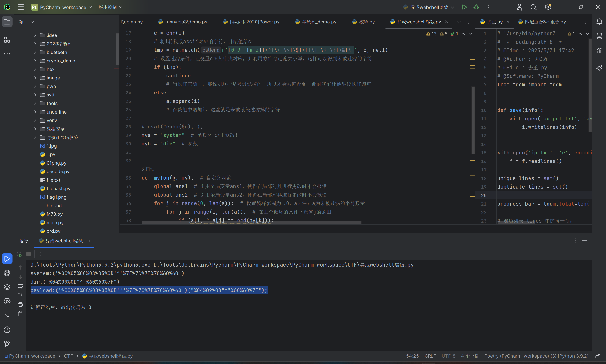
Task: Open the Python Packages layers icon
Action: (7, 287)
